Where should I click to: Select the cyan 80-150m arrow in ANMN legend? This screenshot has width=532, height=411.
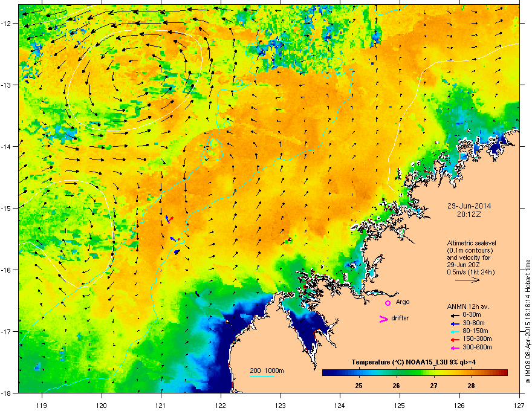coord(455,331)
